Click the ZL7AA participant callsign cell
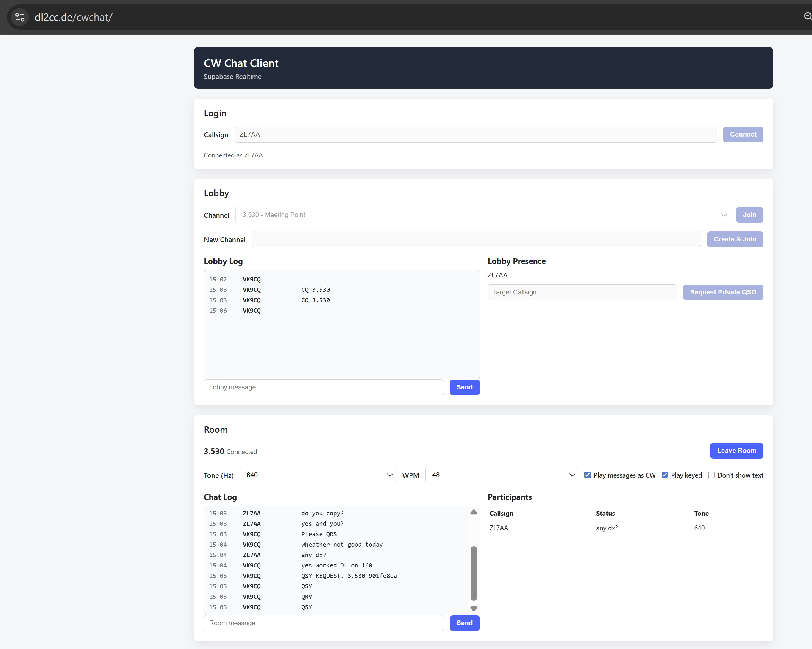This screenshot has height=649, width=812. coord(499,528)
